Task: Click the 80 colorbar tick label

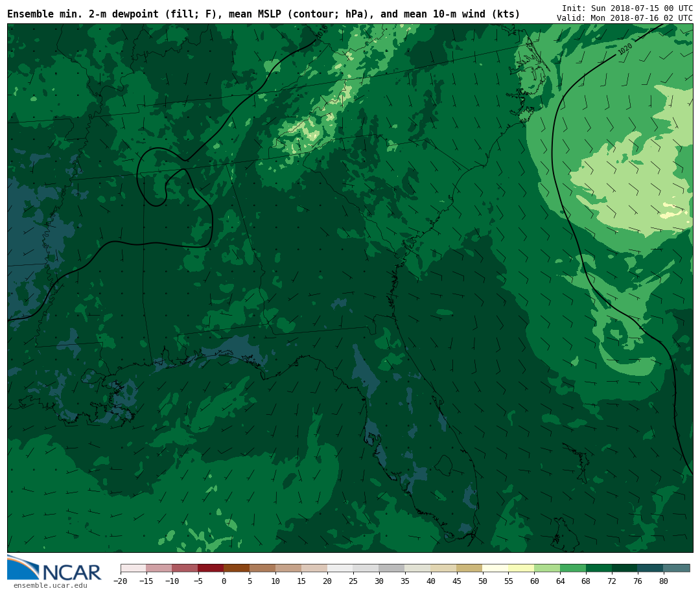Action: click(663, 581)
